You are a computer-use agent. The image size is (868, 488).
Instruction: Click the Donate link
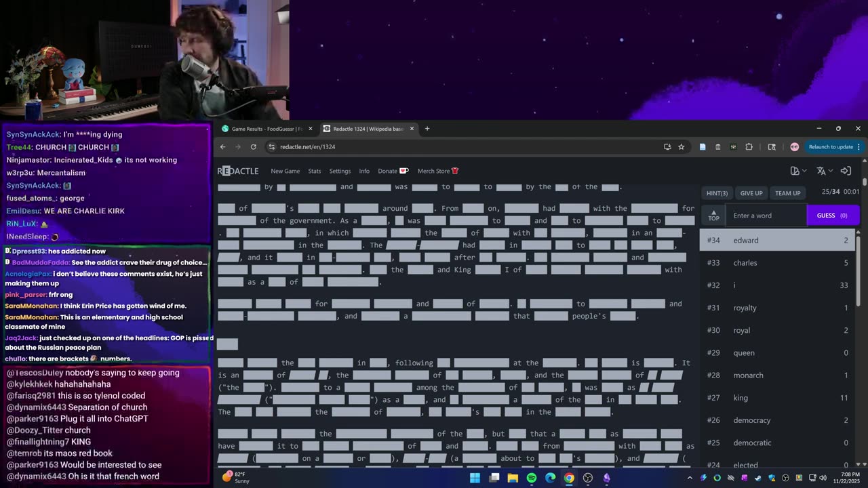(x=393, y=171)
